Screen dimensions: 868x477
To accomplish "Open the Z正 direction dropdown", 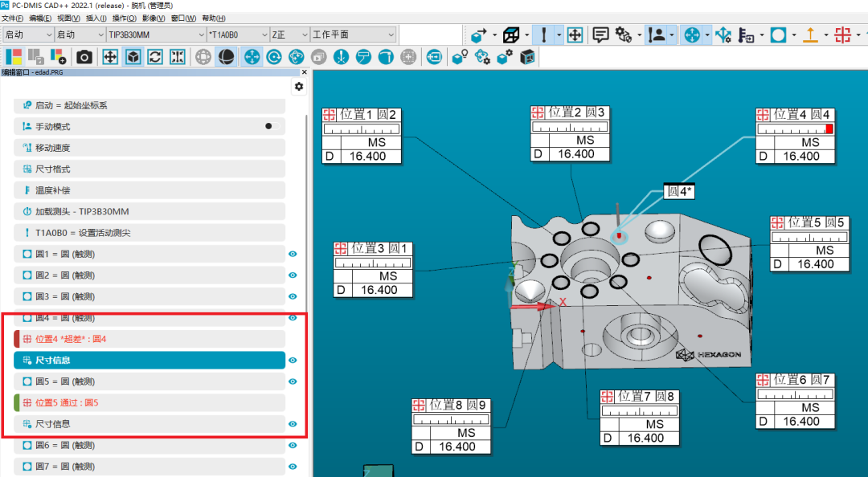I will tap(289, 35).
